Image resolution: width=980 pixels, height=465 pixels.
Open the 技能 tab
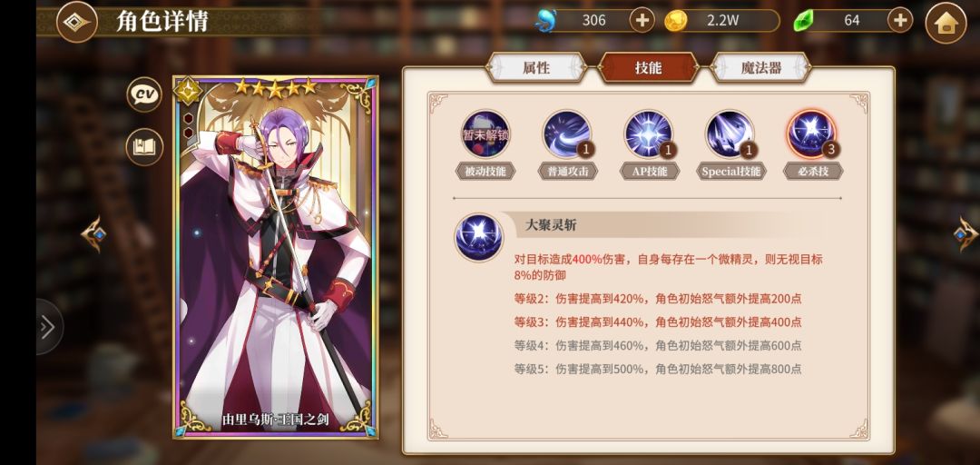(649, 67)
